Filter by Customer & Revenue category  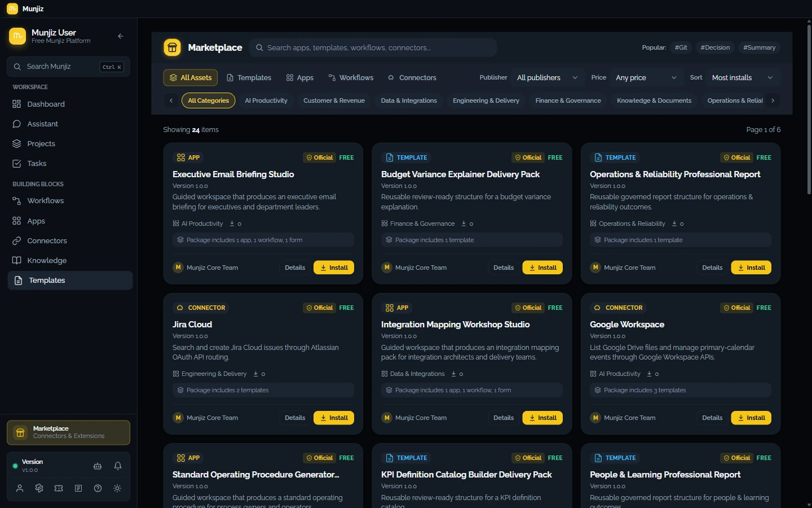tap(334, 100)
